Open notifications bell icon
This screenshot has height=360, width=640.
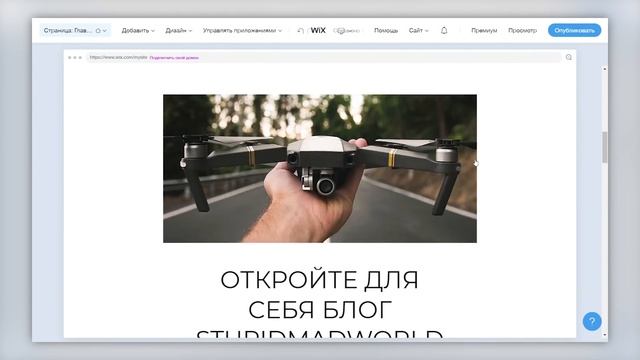coord(444,30)
